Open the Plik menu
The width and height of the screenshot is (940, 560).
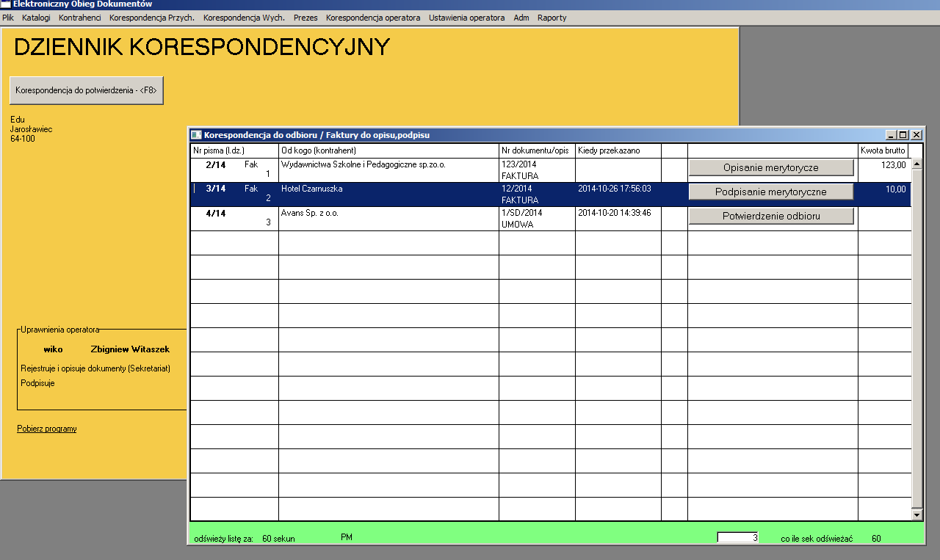(8, 18)
